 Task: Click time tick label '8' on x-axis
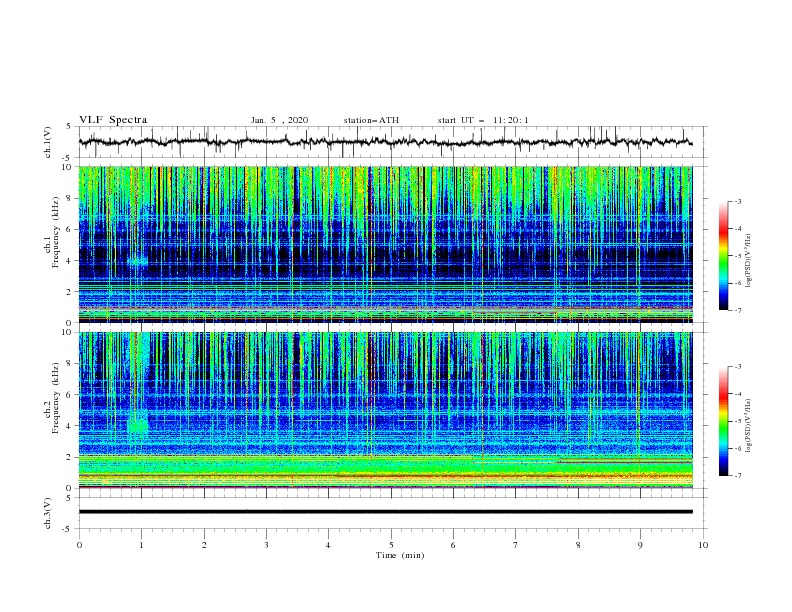point(578,545)
